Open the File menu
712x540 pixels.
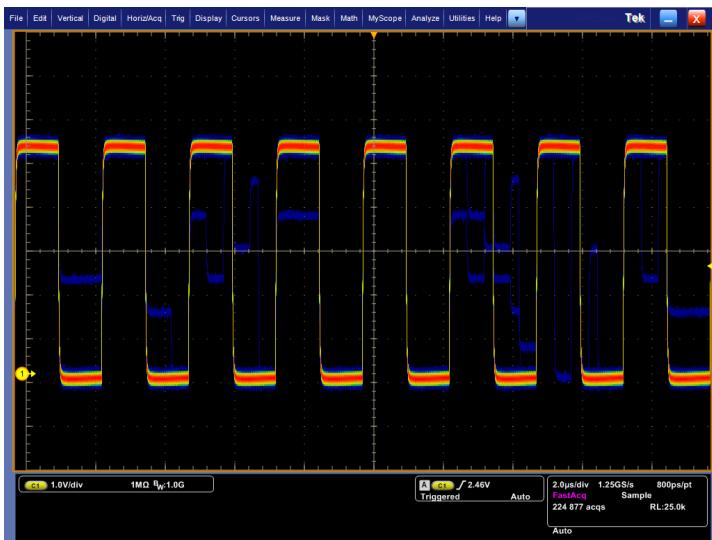click(16, 18)
